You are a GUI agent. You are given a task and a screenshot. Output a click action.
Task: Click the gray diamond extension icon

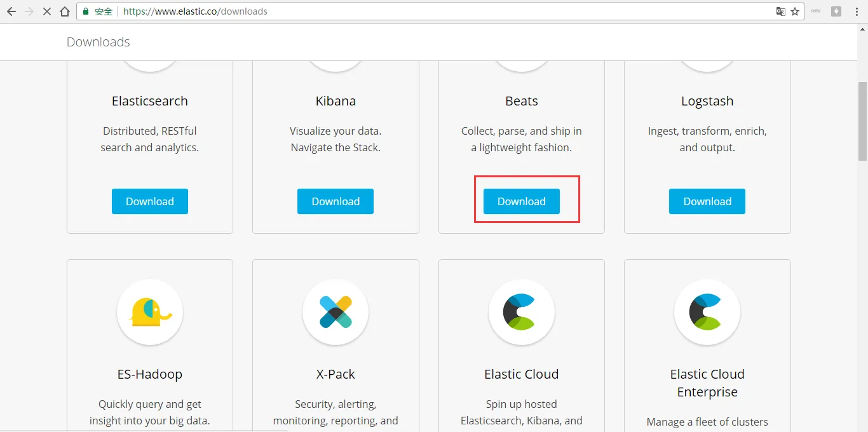[x=837, y=11]
